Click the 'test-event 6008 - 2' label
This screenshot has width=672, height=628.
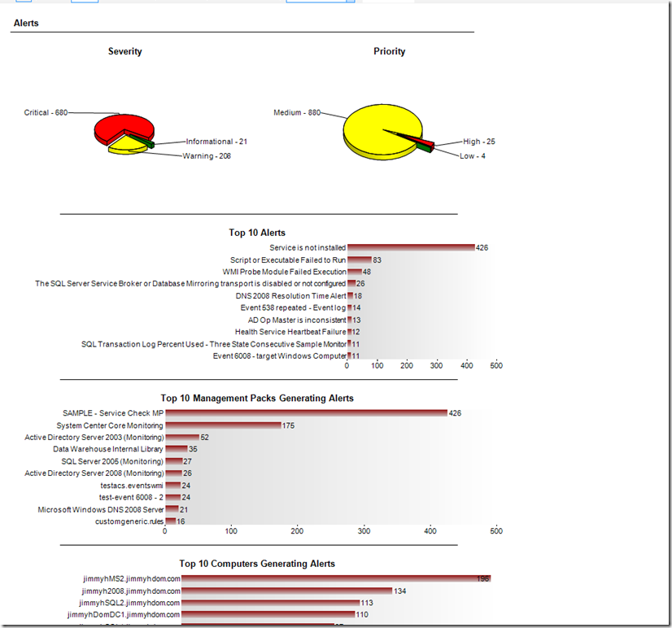pos(131,497)
